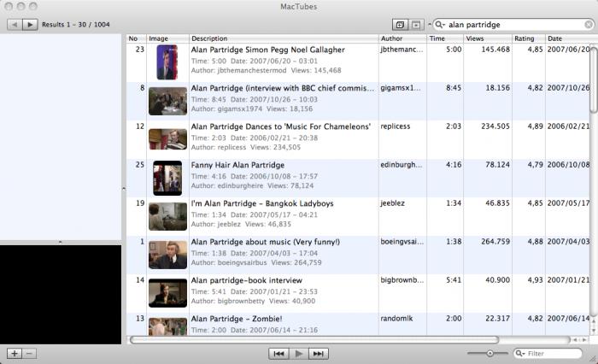Viewport: 598px width, 364px height.
Task: Toggle player window view button in toolbar
Action: 400,25
